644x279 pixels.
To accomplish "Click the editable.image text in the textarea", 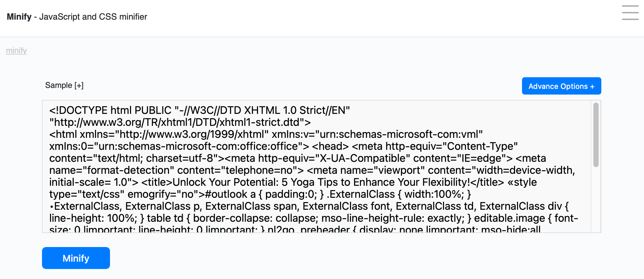I will [509, 218].
